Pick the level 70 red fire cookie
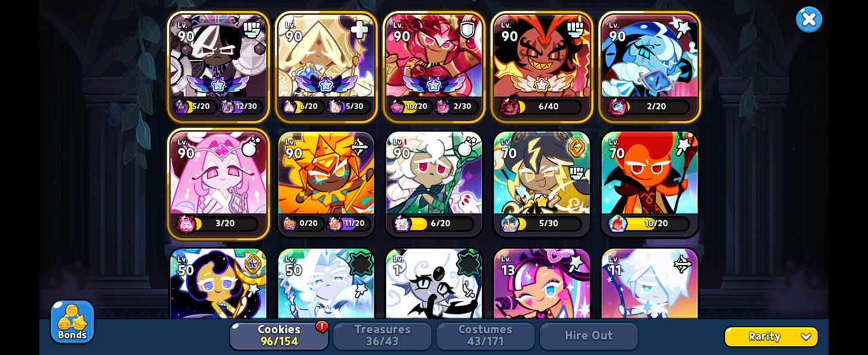Screen dimensions: 868x355 (650, 184)
